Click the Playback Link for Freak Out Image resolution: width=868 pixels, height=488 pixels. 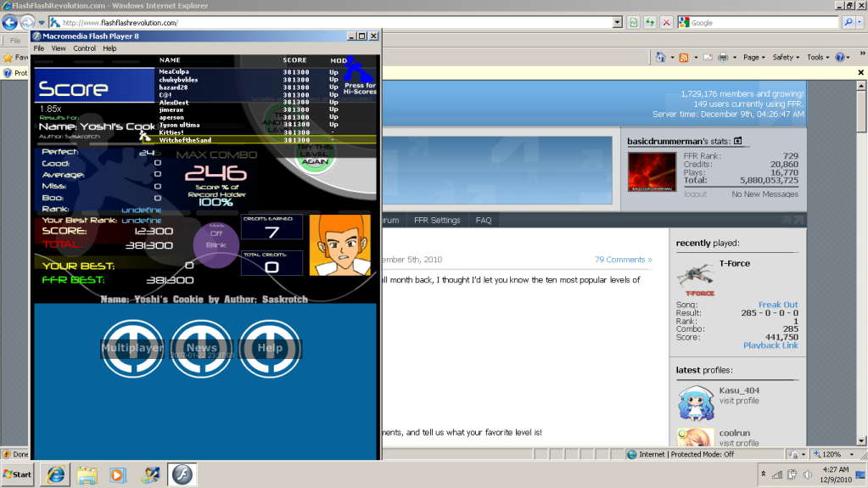(770, 345)
